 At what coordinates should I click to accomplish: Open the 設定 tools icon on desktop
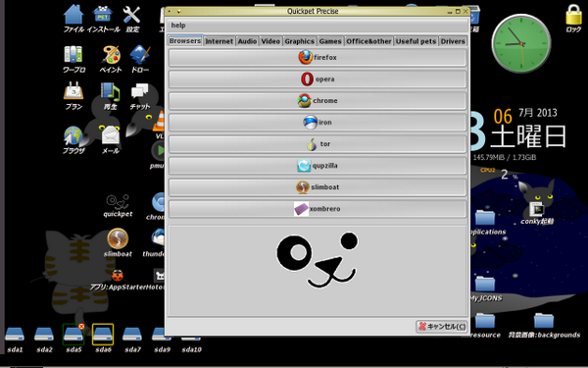(x=132, y=19)
